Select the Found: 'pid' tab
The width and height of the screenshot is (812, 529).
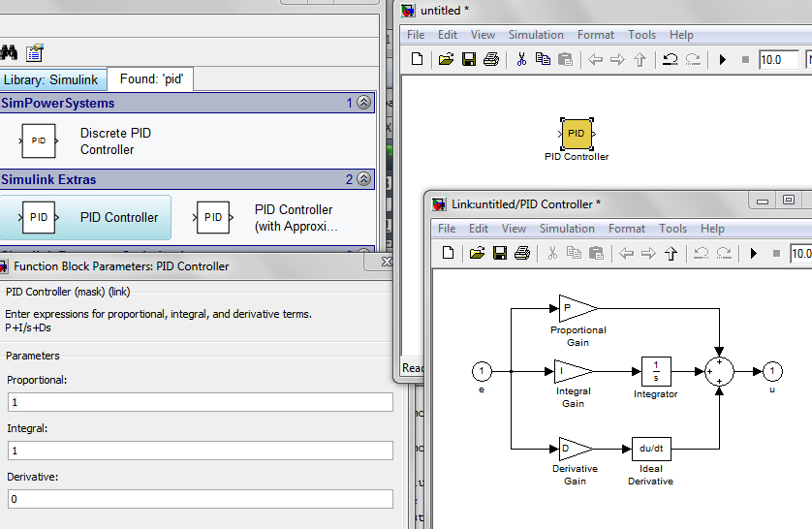[151, 78]
